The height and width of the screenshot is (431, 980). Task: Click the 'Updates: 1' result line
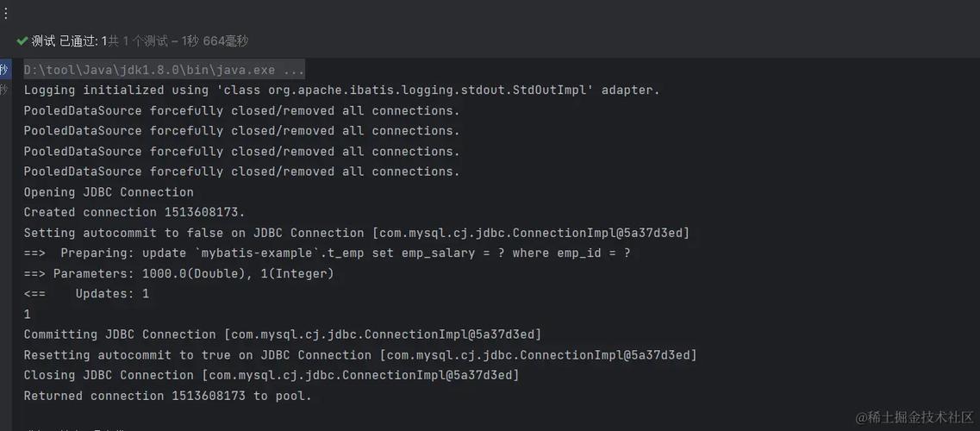pos(86,294)
